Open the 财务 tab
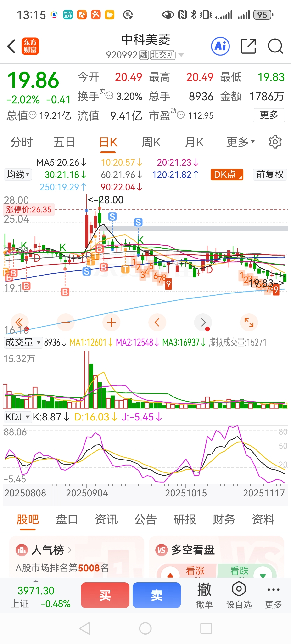 point(224,519)
